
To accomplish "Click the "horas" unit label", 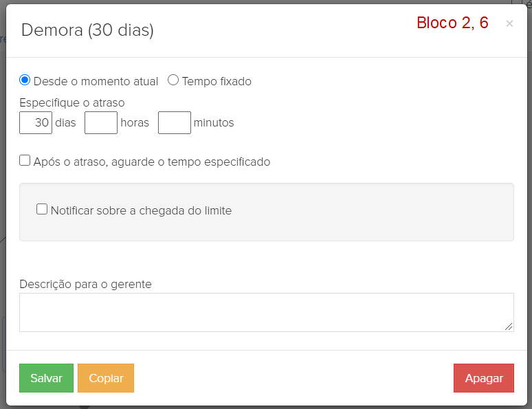I will [135, 123].
